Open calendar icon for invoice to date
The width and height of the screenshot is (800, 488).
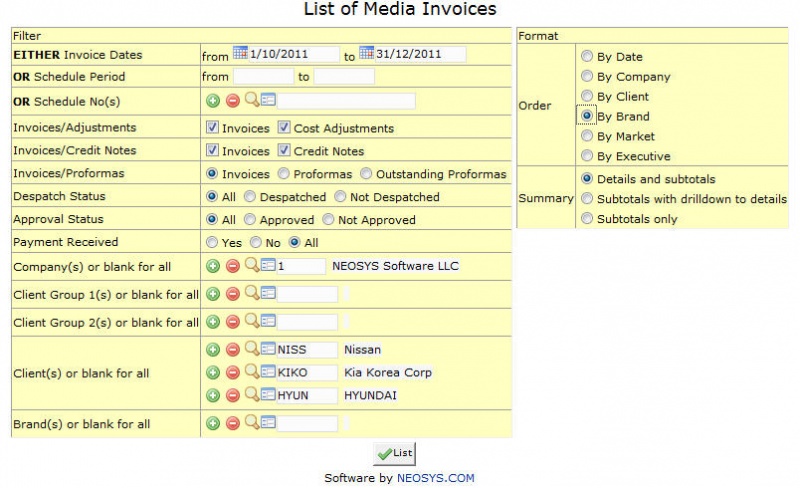(x=366, y=53)
